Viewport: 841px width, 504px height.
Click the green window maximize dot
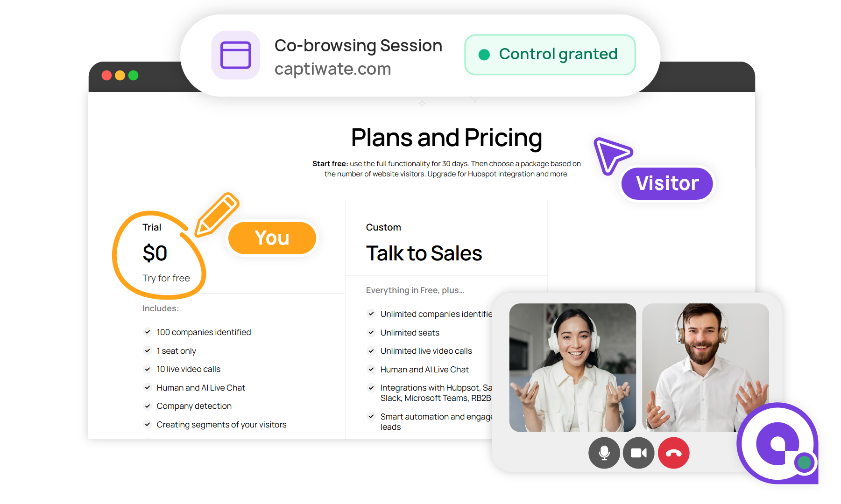tap(133, 75)
